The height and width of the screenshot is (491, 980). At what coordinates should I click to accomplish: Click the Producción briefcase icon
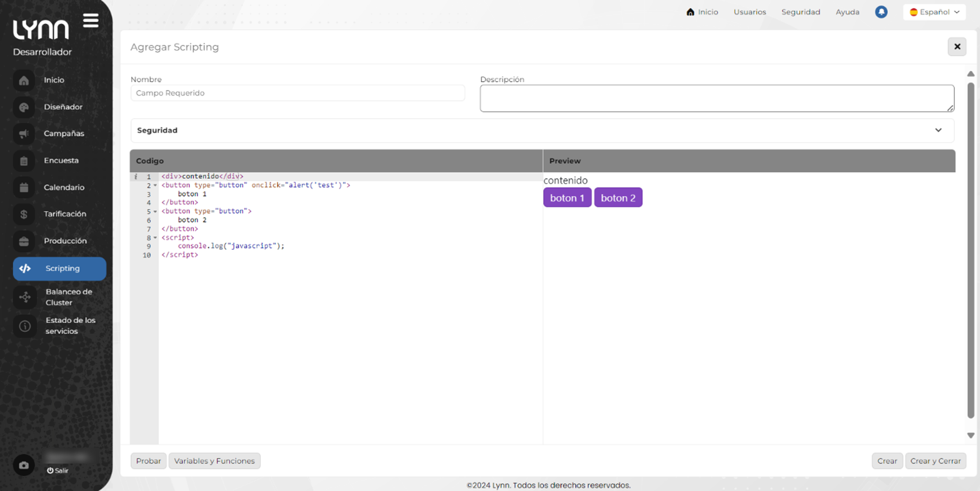tap(24, 241)
